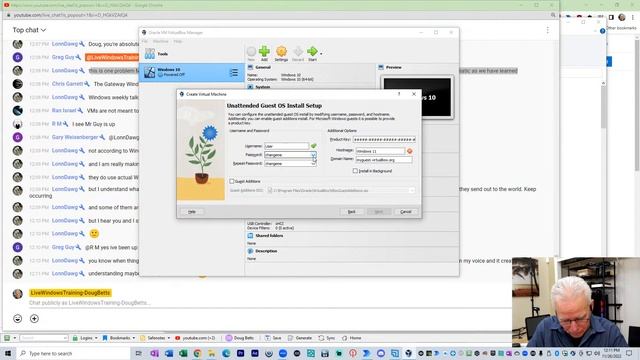Expand the Safenotes toolbar dropdown
Viewport: 640px width, 360px height.
[x=169, y=338]
